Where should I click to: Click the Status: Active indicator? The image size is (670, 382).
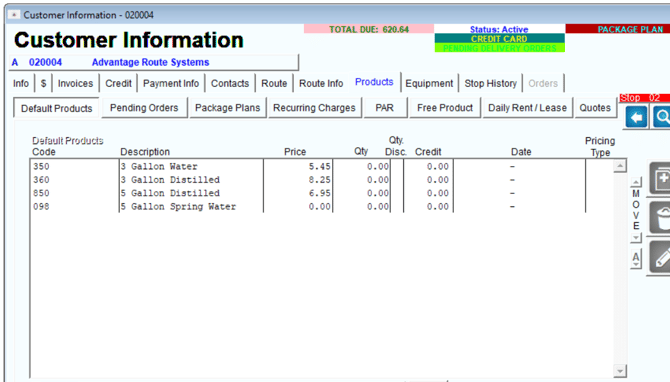pyautogui.click(x=499, y=29)
